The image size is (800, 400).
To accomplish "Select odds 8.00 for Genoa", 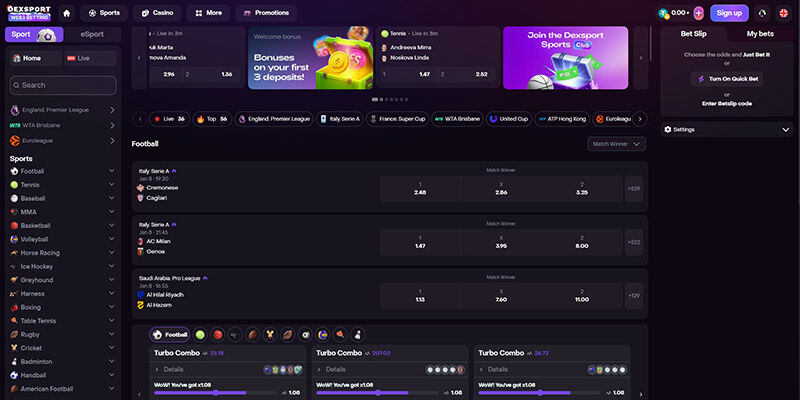I will 582,242.
